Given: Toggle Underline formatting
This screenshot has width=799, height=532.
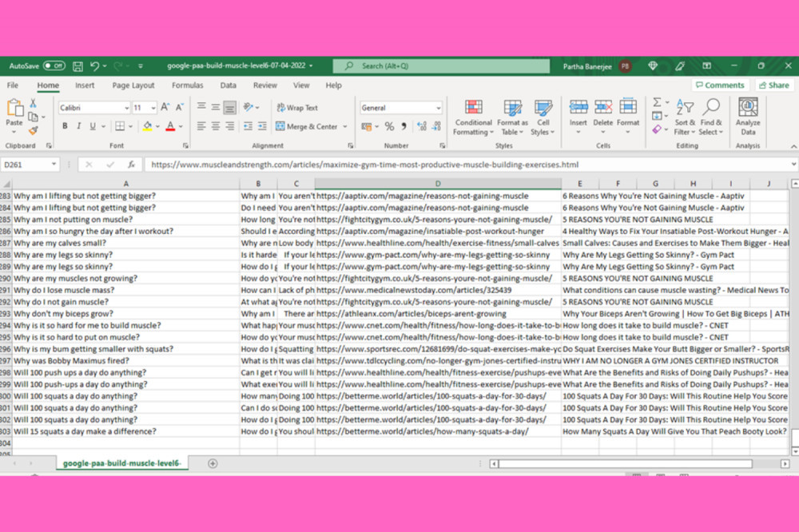Looking at the screenshot, I should click(x=93, y=126).
